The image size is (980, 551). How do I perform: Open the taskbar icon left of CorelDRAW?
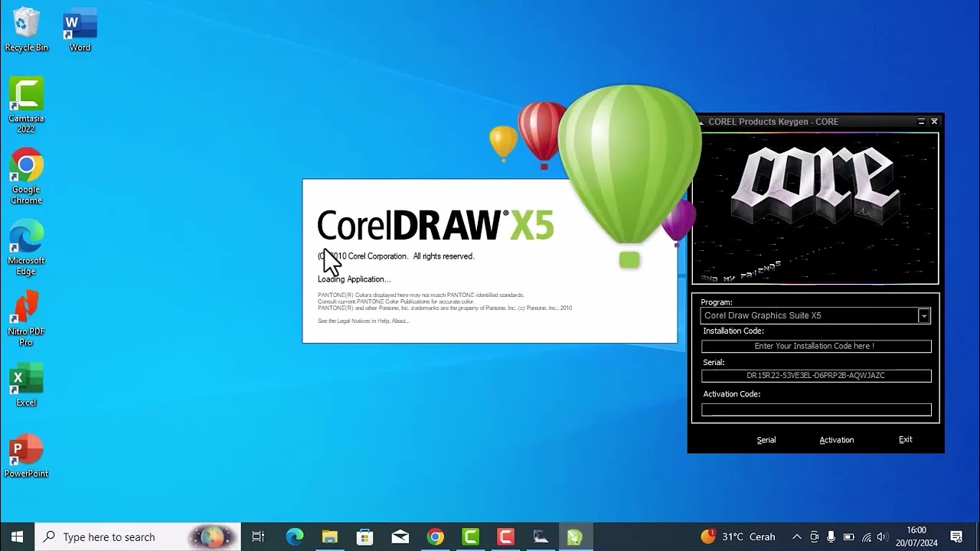coord(541,536)
